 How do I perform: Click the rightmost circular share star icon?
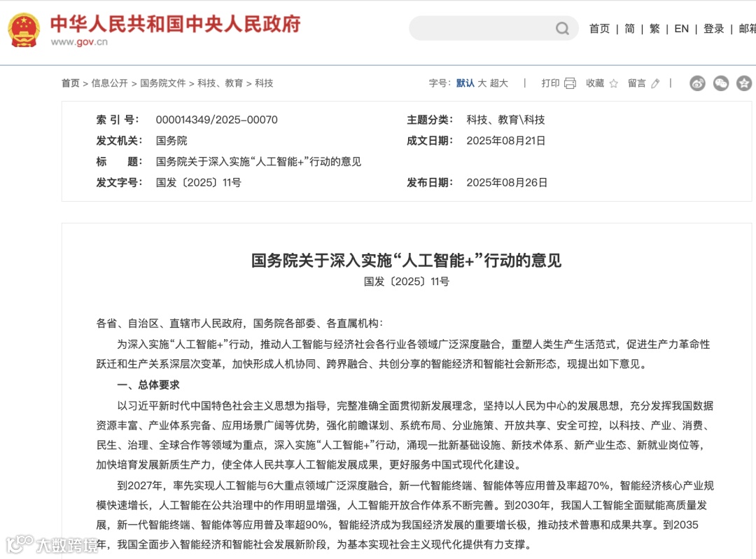coord(744,83)
